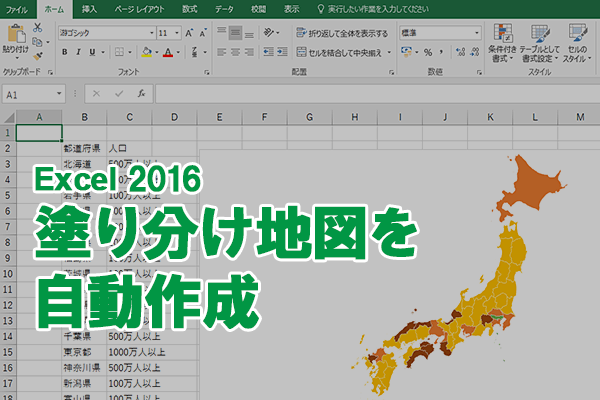
Task: Switch to the ページ レイアウト tab
Action: tap(139, 9)
